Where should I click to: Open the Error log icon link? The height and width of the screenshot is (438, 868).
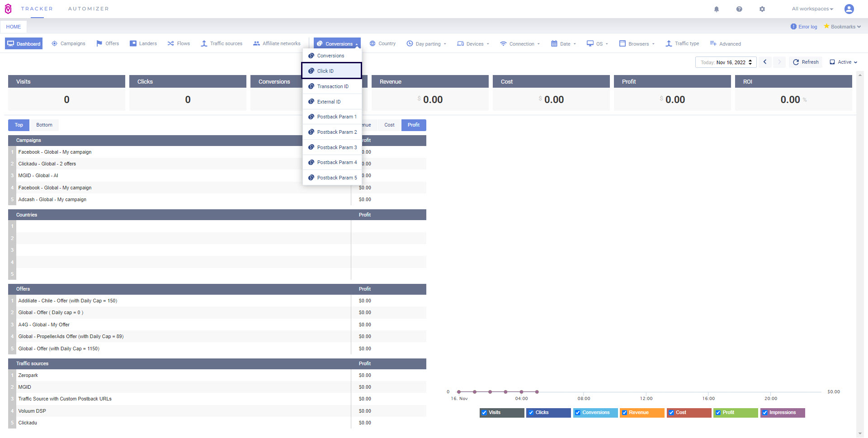[x=793, y=27]
